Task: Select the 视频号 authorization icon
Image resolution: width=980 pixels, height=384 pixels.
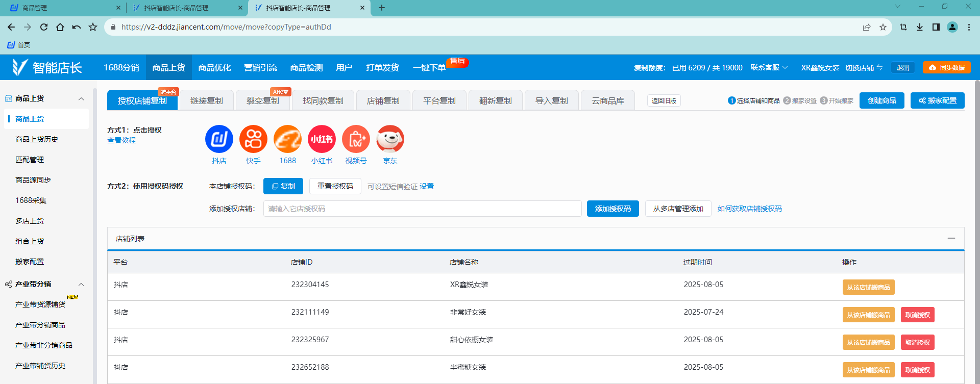Action: [x=356, y=139]
